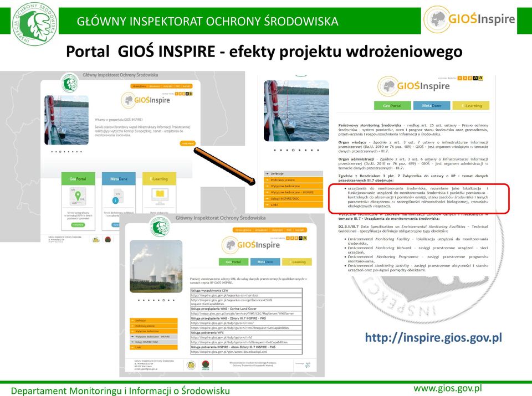Click the 'Organ wiodący' paragraph heading
This screenshot has width=532, height=396.
(x=352, y=142)
